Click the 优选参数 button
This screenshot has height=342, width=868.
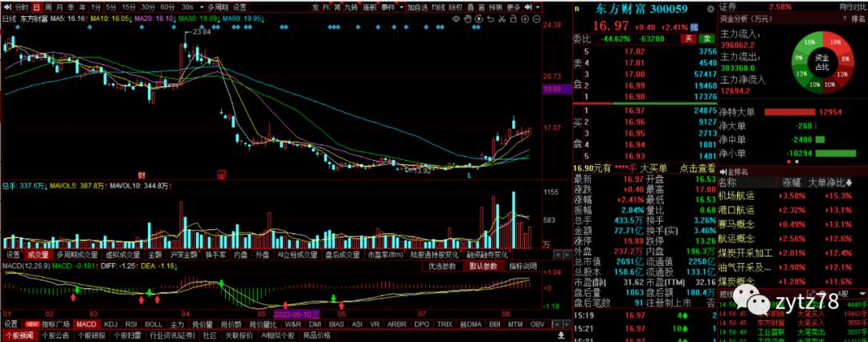click(x=442, y=266)
